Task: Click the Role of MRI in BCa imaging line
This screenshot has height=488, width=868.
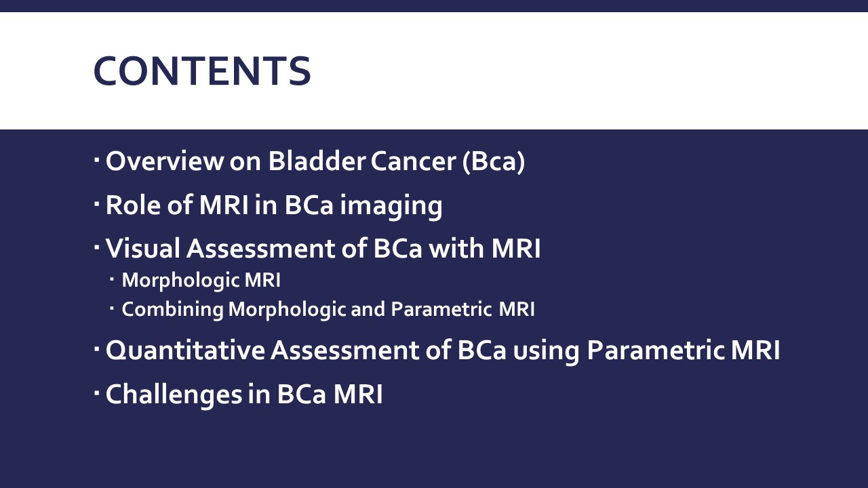Action: pos(273,205)
